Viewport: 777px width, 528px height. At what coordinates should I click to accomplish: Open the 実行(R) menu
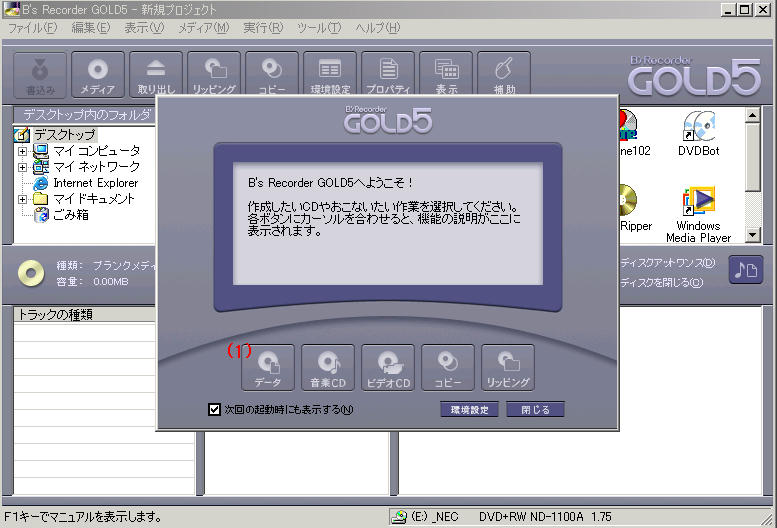pyautogui.click(x=263, y=28)
